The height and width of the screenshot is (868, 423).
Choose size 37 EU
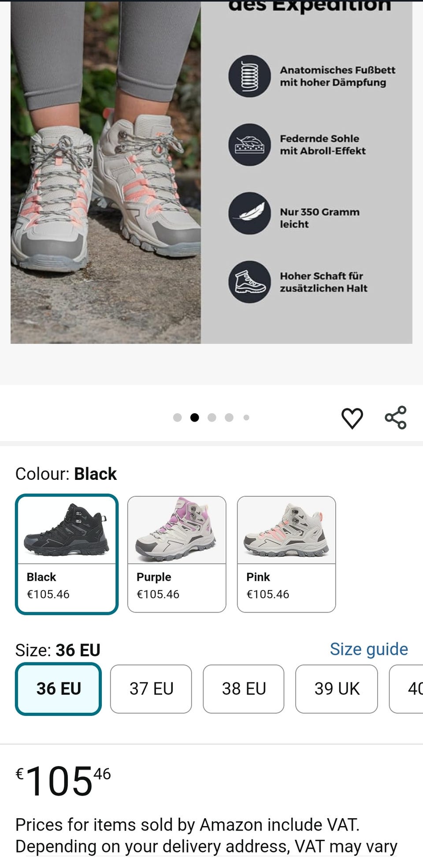[x=151, y=688]
